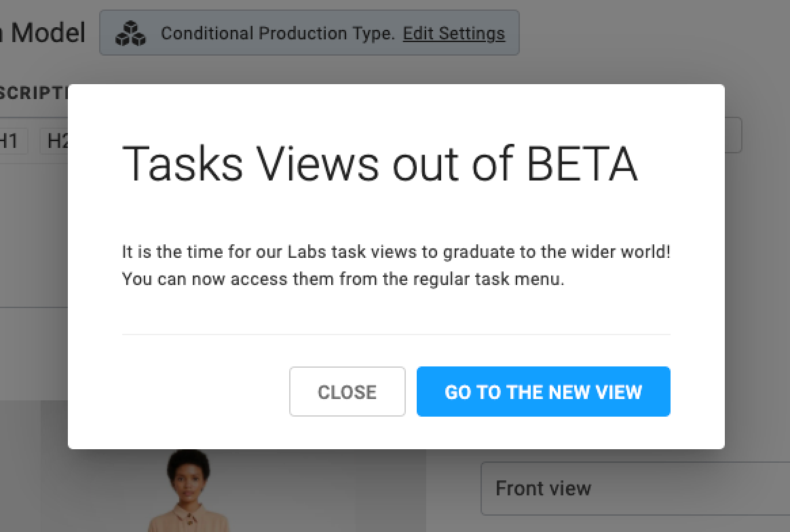Screen dimensions: 790x532
Task: Click the Tasks Views out of BETA title
Action: tap(380, 164)
